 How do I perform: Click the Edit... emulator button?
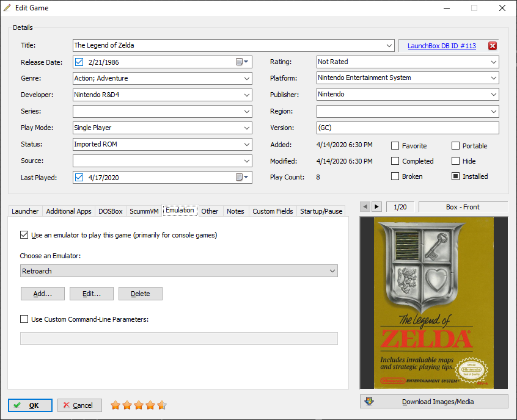pyautogui.click(x=91, y=294)
